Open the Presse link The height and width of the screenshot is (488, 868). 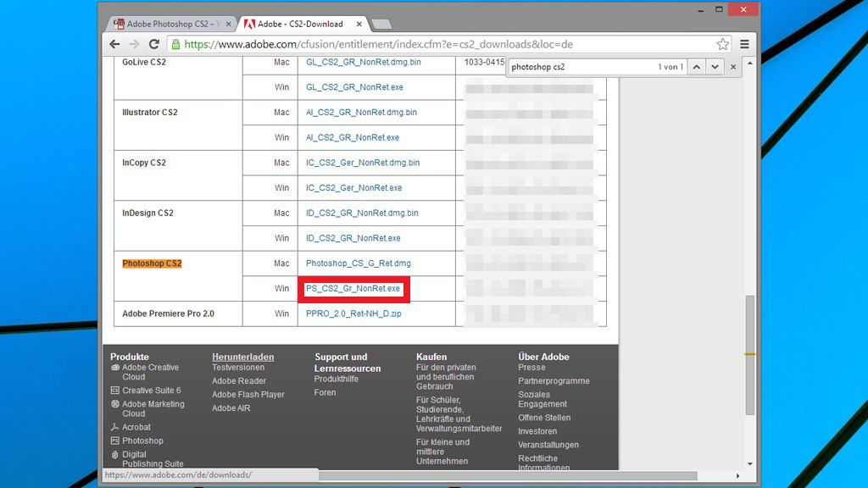531,368
